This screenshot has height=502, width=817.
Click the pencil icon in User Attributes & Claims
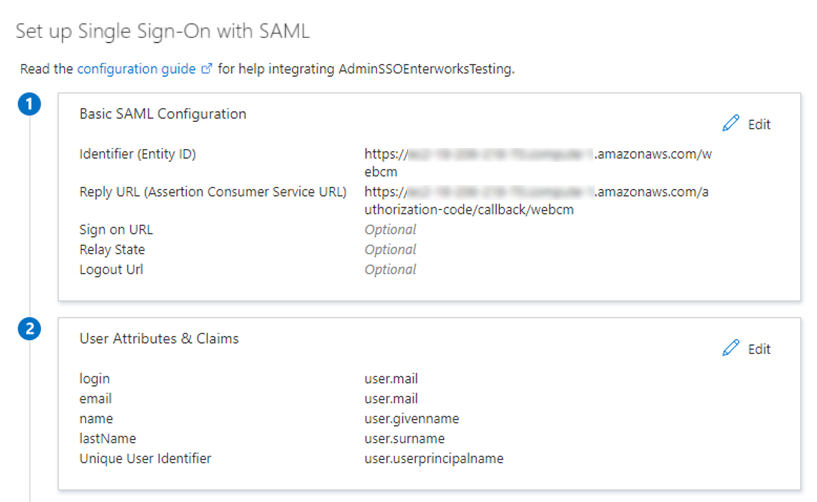[730, 348]
